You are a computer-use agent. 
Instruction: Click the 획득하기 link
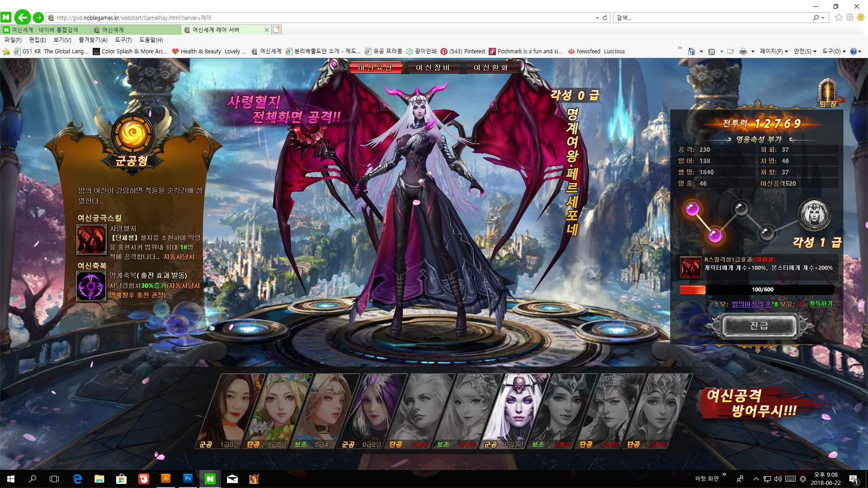coord(821,304)
